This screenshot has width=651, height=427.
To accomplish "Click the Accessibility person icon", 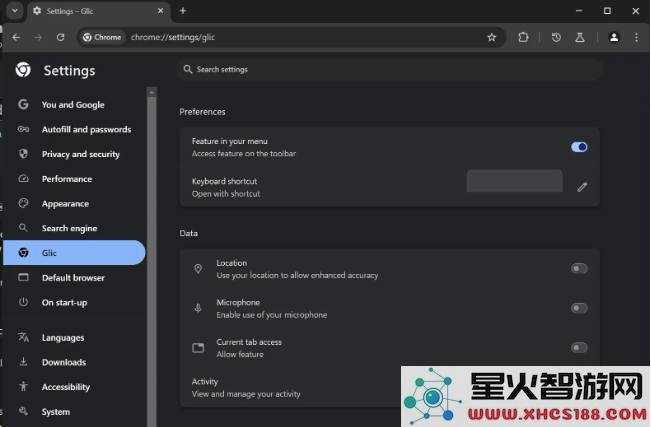I will [x=23, y=386].
